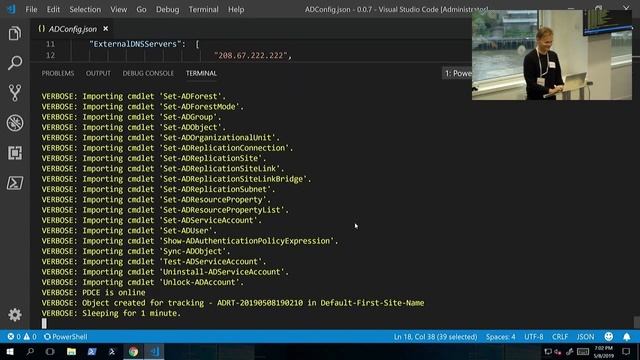Switch to Chrome on the taskbar
Viewport: 640px width, 360px height.
[x=133, y=351]
